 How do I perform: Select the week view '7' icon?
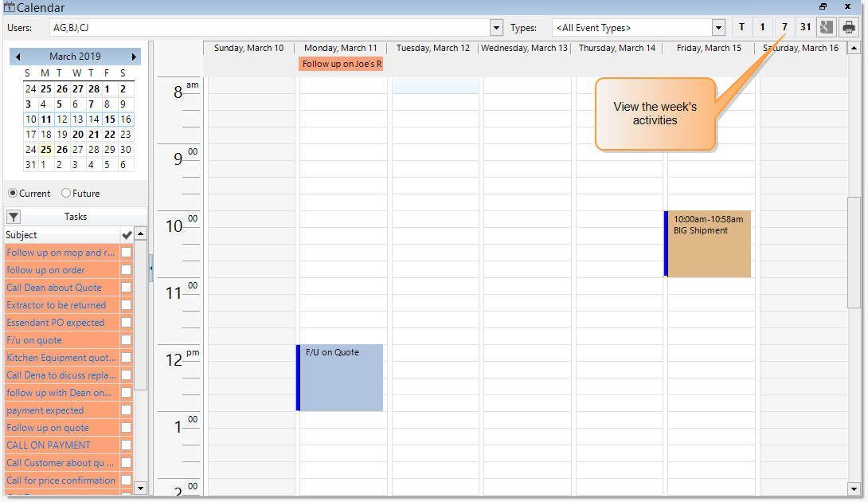(784, 26)
